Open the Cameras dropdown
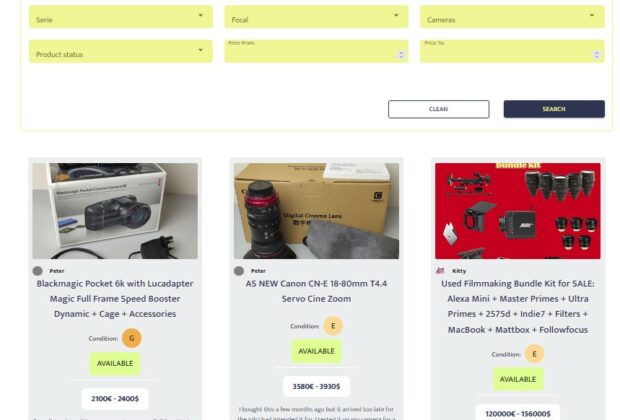The height and width of the screenshot is (420, 620). [x=512, y=17]
